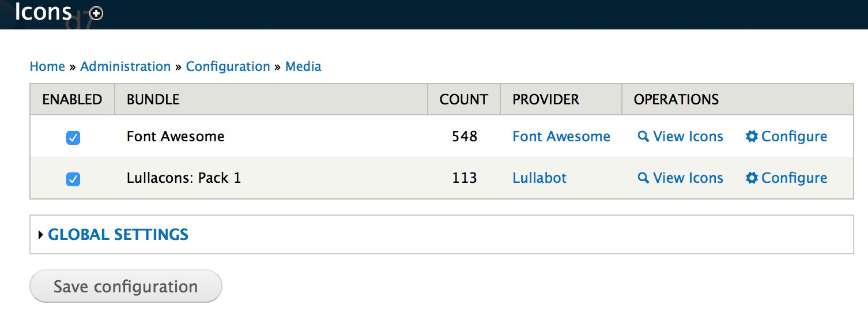Select the Lullacons: Pack 1 bundle name
This screenshot has height=316, width=868.
pos(184,178)
